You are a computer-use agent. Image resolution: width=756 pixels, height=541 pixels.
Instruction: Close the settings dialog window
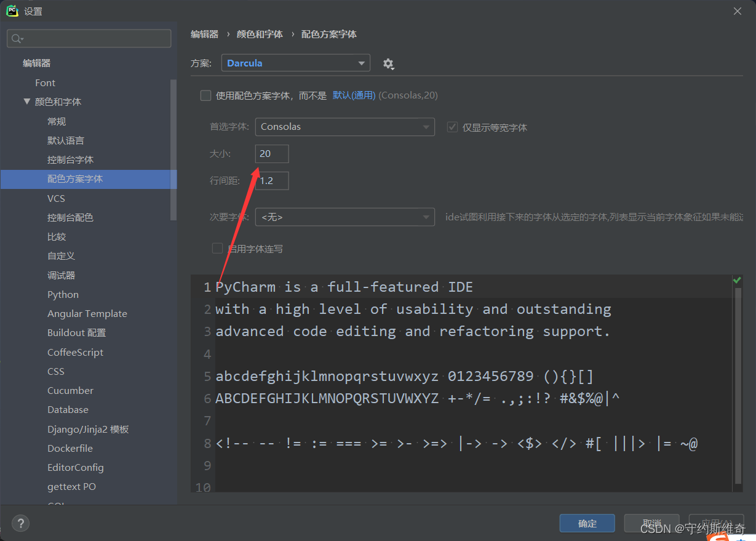(x=738, y=11)
